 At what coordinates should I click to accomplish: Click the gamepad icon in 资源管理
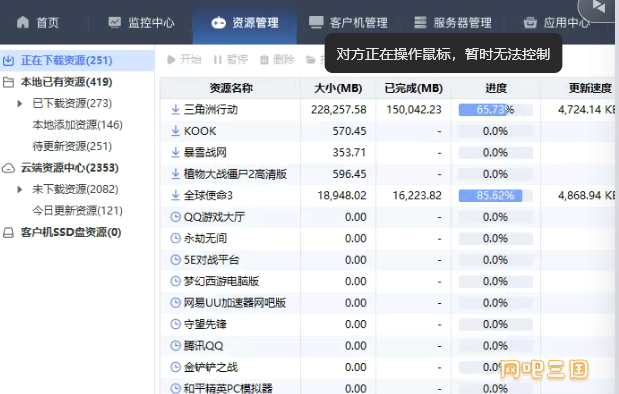click(218, 23)
